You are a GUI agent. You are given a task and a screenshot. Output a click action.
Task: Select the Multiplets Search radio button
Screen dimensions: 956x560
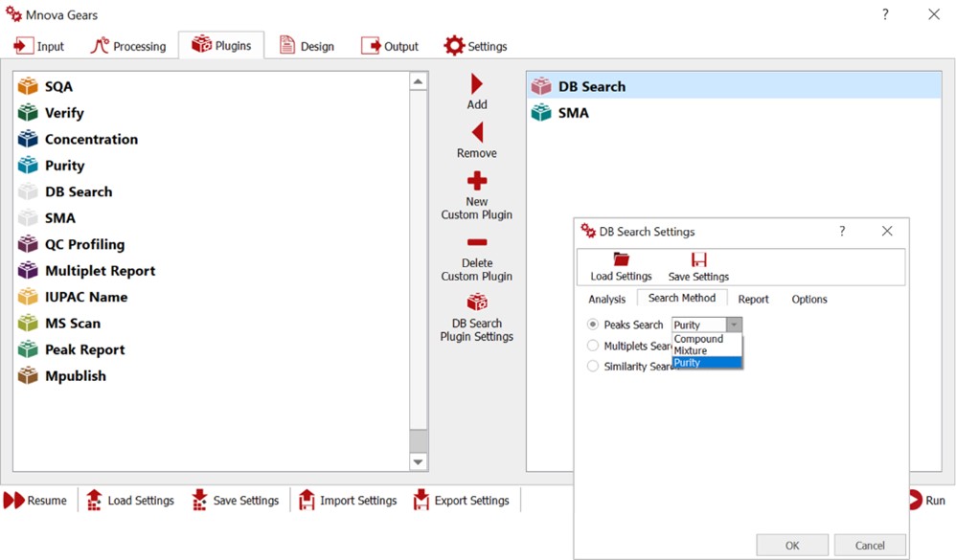tap(593, 346)
